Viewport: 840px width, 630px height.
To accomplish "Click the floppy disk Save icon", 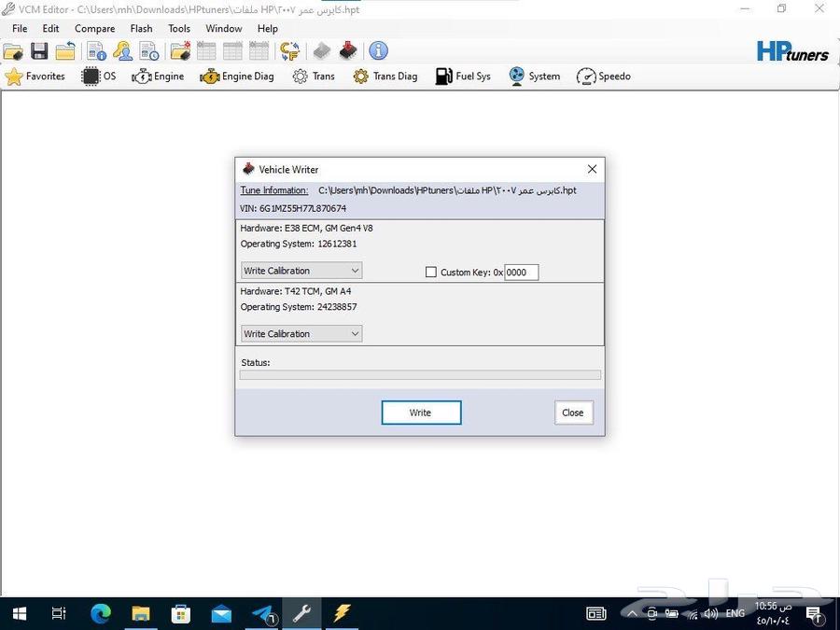I will (x=39, y=51).
